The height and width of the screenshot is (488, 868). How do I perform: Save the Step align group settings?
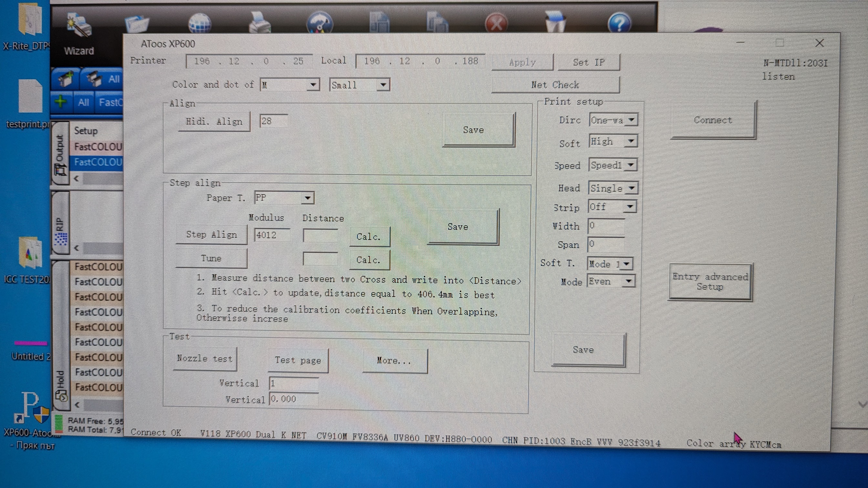(x=463, y=227)
